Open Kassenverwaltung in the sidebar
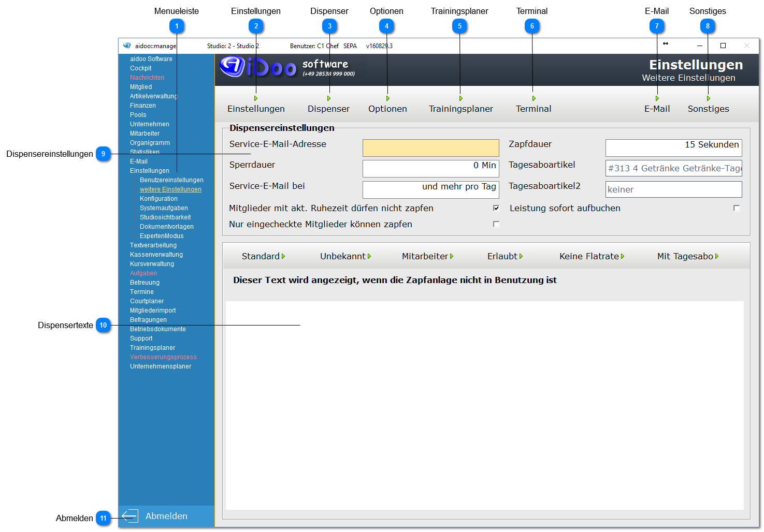The height and width of the screenshot is (532, 764). (x=156, y=255)
